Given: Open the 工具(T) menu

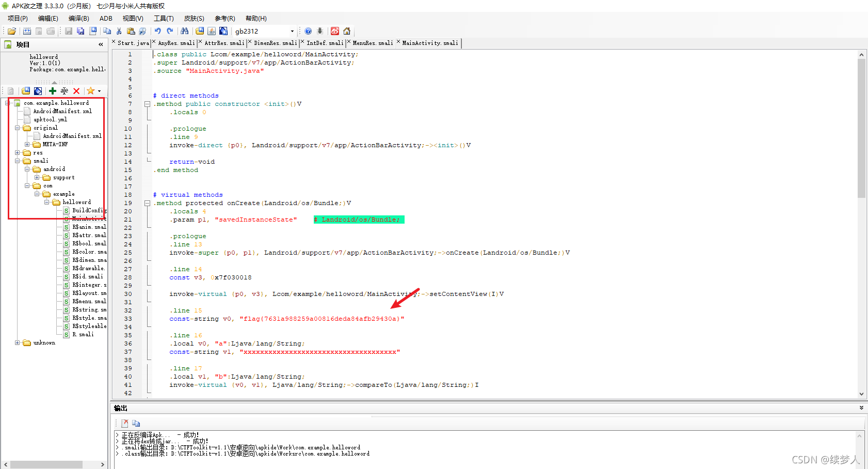Looking at the screenshot, I should 164,19.
